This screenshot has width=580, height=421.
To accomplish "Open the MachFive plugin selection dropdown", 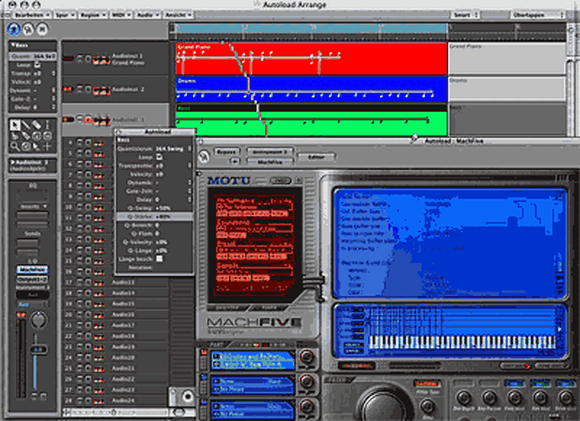I will tap(270, 162).
